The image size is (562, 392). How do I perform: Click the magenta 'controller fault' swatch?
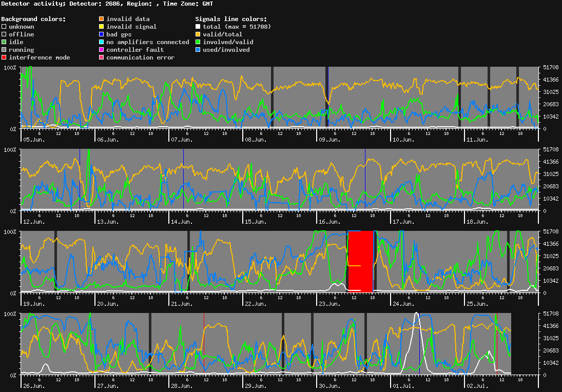(x=102, y=50)
